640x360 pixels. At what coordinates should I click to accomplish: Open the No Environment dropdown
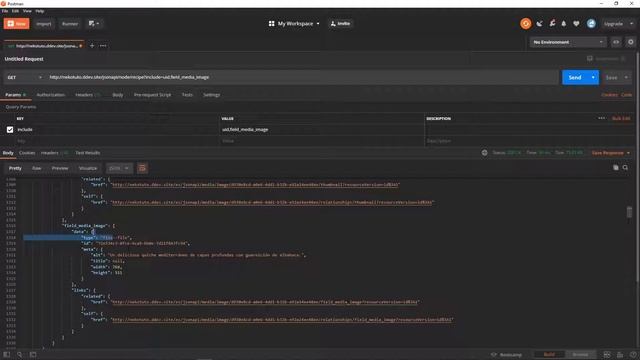[x=568, y=42]
